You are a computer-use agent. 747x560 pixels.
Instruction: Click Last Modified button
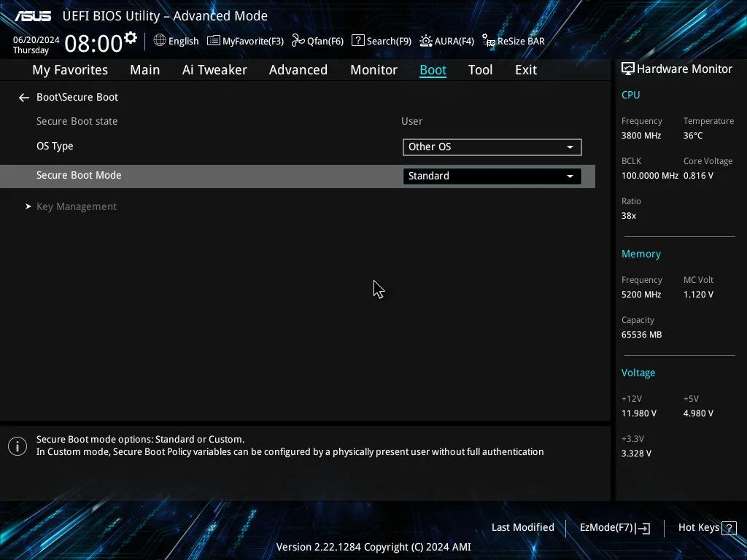(x=522, y=528)
